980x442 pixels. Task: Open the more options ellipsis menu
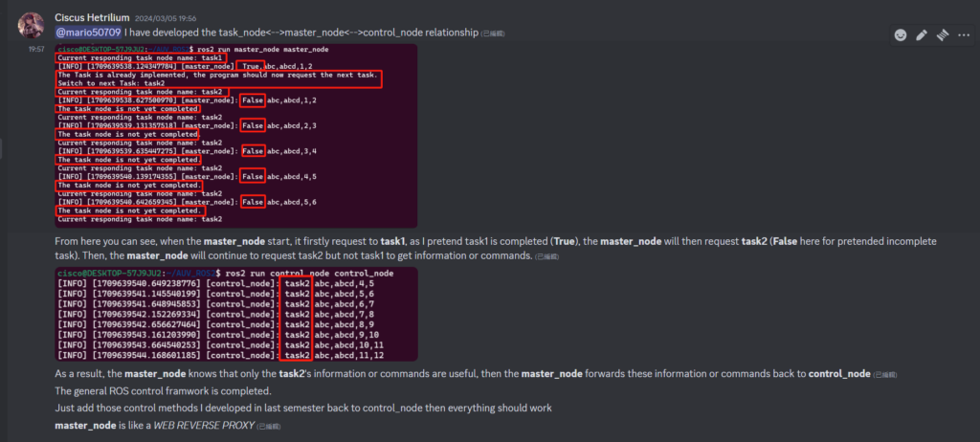(964, 35)
